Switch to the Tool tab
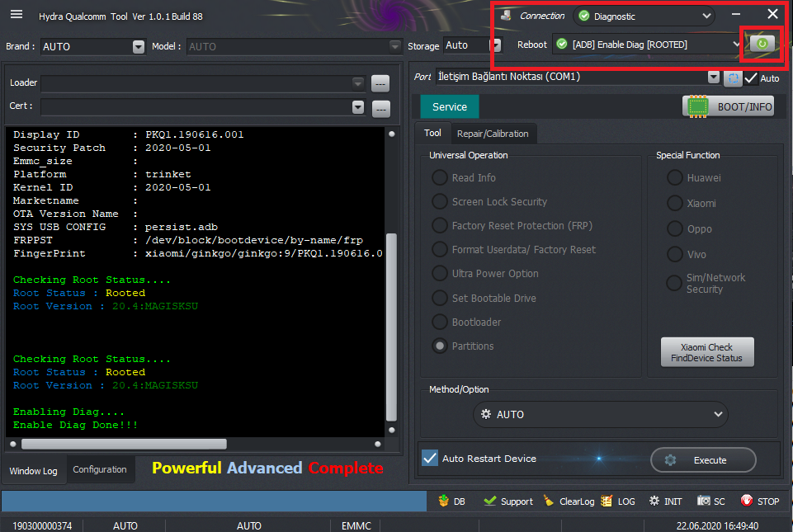 432,133
